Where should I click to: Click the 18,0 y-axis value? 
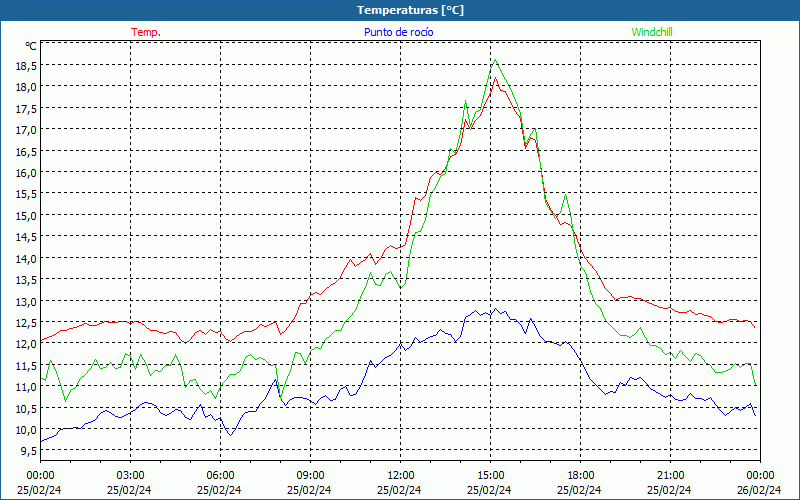tap(27, 87)
